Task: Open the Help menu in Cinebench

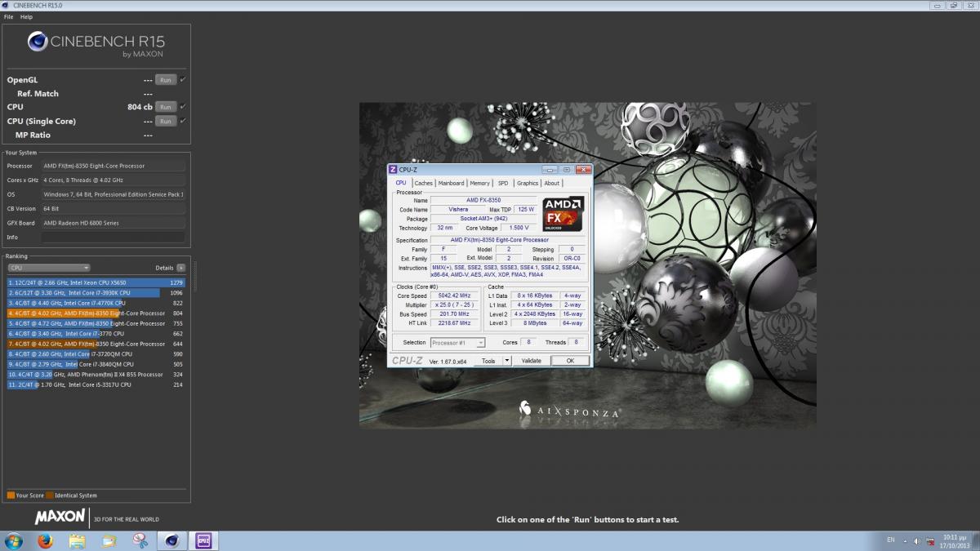Action: click(26, 17)
